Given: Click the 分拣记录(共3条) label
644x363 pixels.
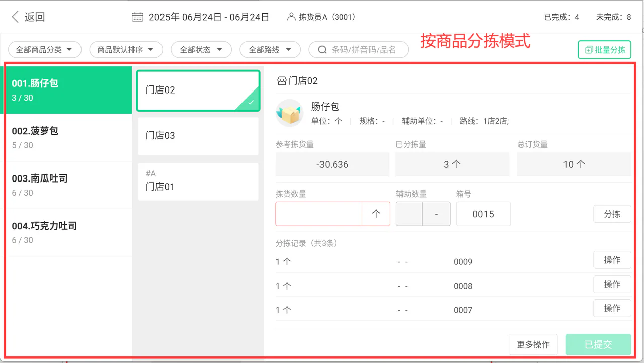Looking at the screenshot, I should 308,243.
